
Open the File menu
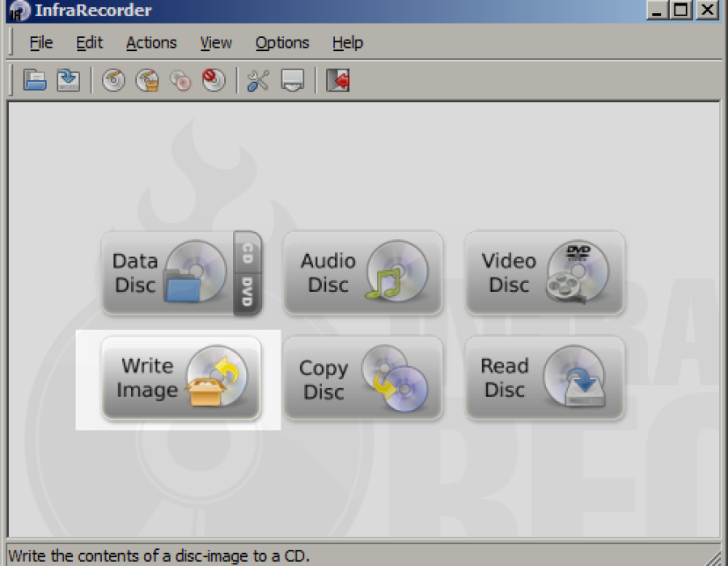click(x=41, y=43)
